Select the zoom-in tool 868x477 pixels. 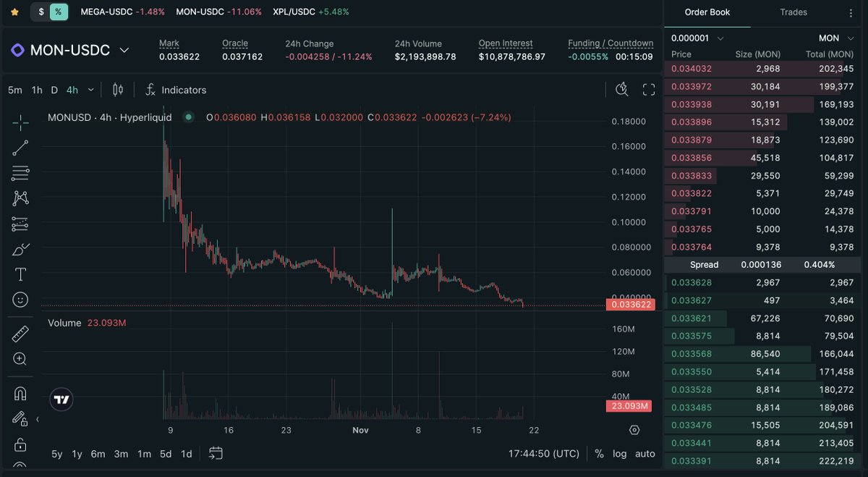20,359
